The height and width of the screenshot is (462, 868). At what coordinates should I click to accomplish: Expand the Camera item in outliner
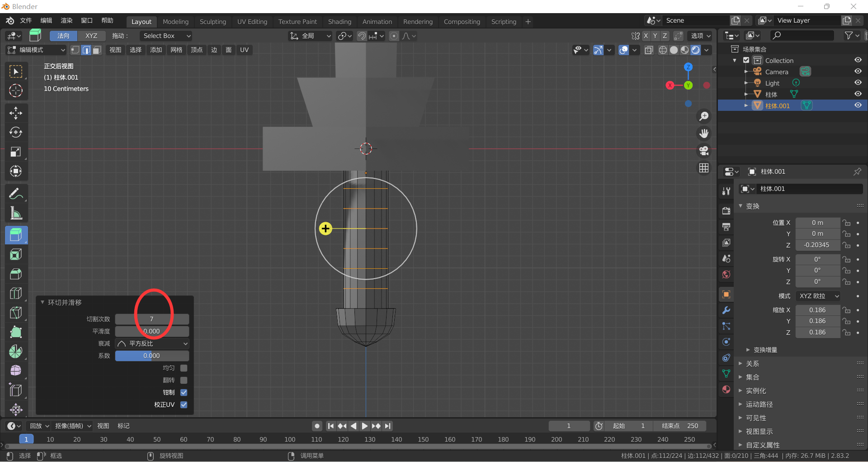tap(746, 71)
